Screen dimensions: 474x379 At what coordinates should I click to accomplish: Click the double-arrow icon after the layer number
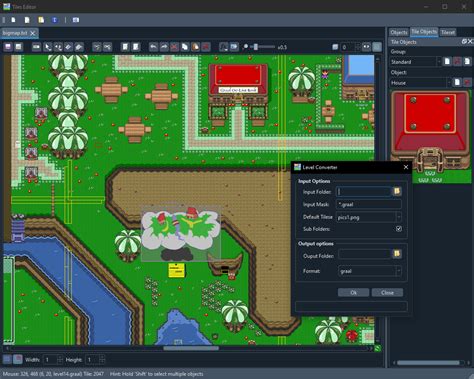366,47
